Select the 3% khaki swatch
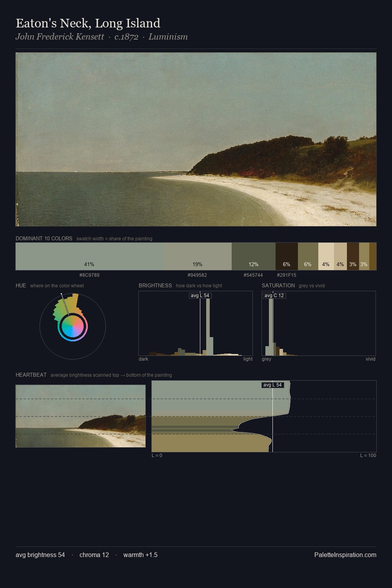The width and height of the screenshot is (392, 588). coord(364,256)
